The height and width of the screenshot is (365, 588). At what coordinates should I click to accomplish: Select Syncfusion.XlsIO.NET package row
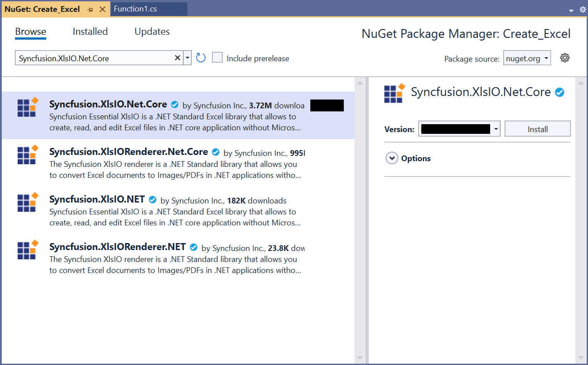(178, 210)
